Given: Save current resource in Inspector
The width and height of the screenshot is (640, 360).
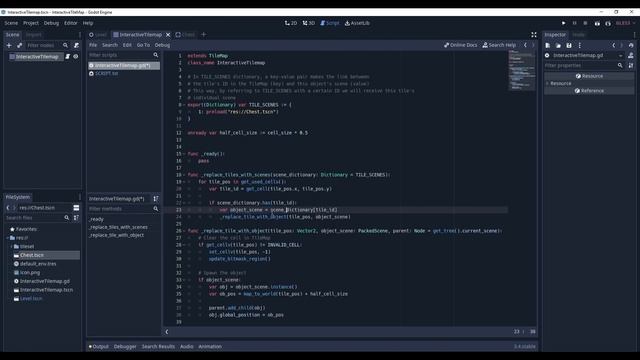Looking at the screenshot, I should tap(569, 45).
